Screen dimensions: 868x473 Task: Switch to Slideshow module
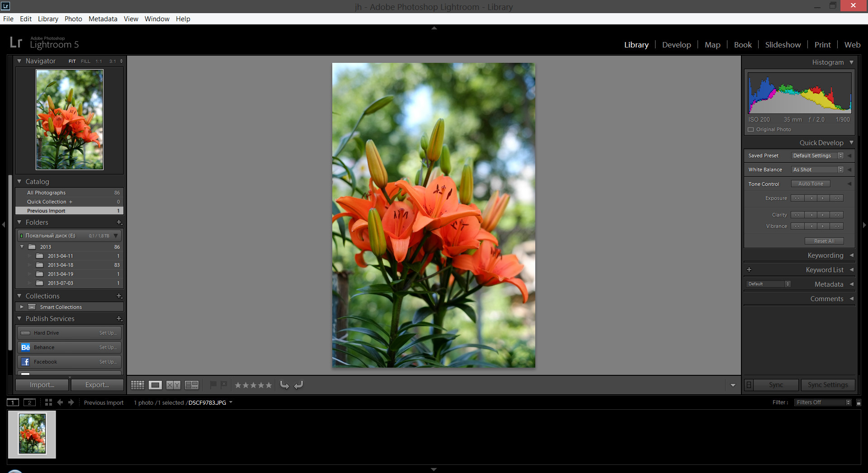tap(783, 45)
